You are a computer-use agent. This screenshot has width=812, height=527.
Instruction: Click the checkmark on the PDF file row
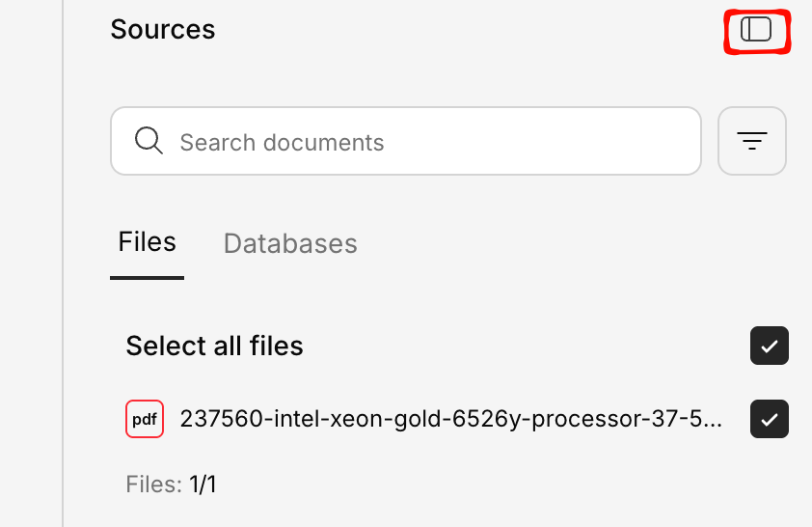(x=770, y=419)
